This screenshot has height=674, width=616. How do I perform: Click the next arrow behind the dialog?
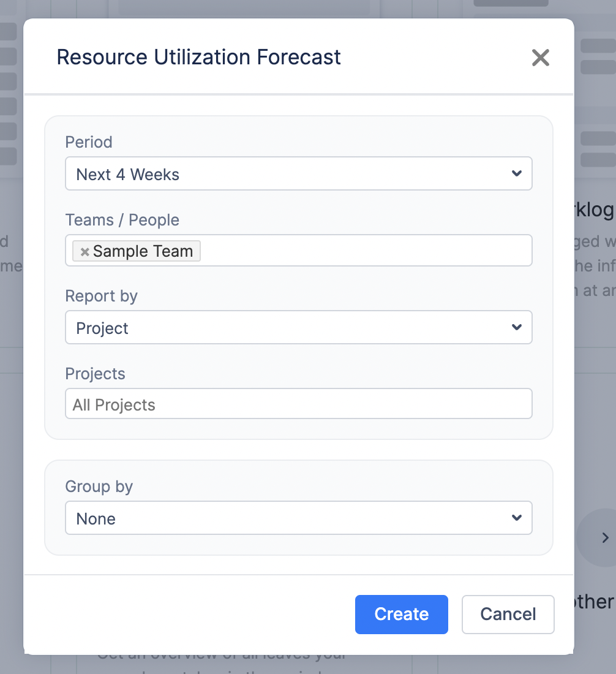(x=604, y=538)
